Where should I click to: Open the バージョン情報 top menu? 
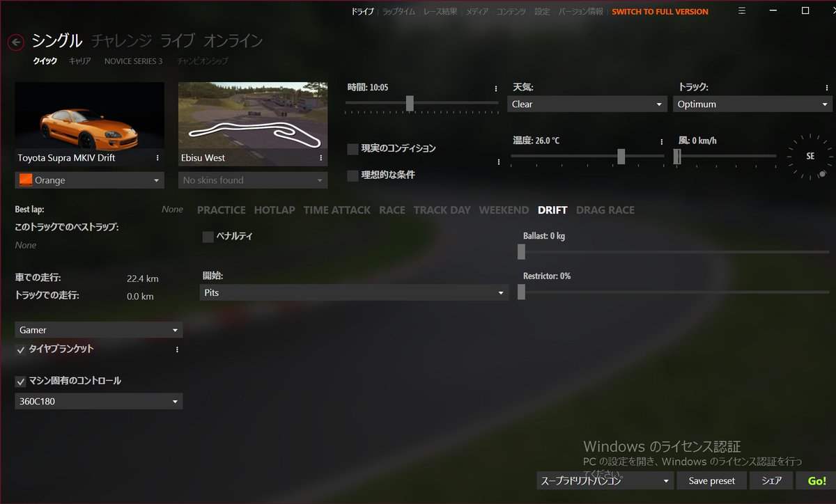[x=581, y=12]
